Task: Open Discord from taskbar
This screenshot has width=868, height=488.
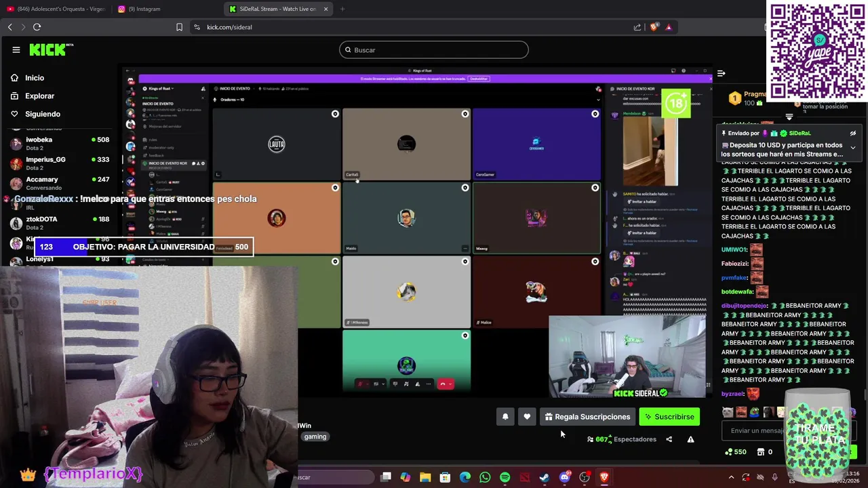Action: (564, 477)
